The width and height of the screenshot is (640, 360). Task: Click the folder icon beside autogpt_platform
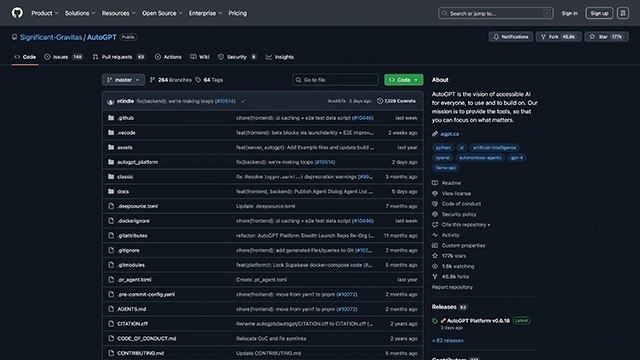111,162
